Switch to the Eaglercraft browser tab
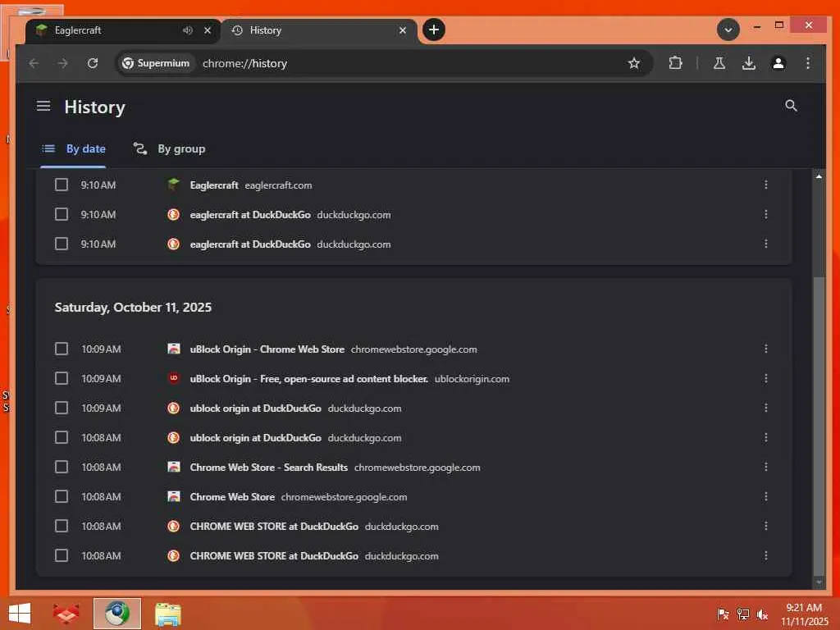The width and height of the screenshot is (840, 630). [122, 30]
